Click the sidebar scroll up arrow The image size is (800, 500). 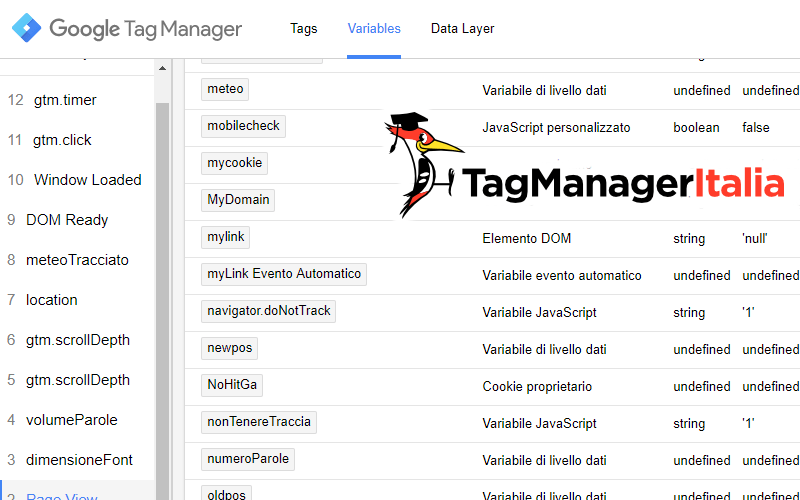pyautogui.click(x=162, y=68)
